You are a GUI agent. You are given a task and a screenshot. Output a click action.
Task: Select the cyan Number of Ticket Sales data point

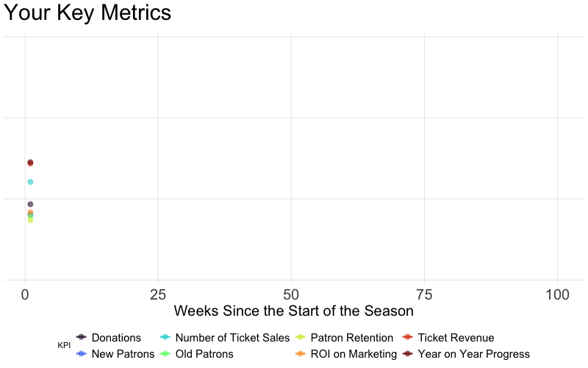coord(30,182)
